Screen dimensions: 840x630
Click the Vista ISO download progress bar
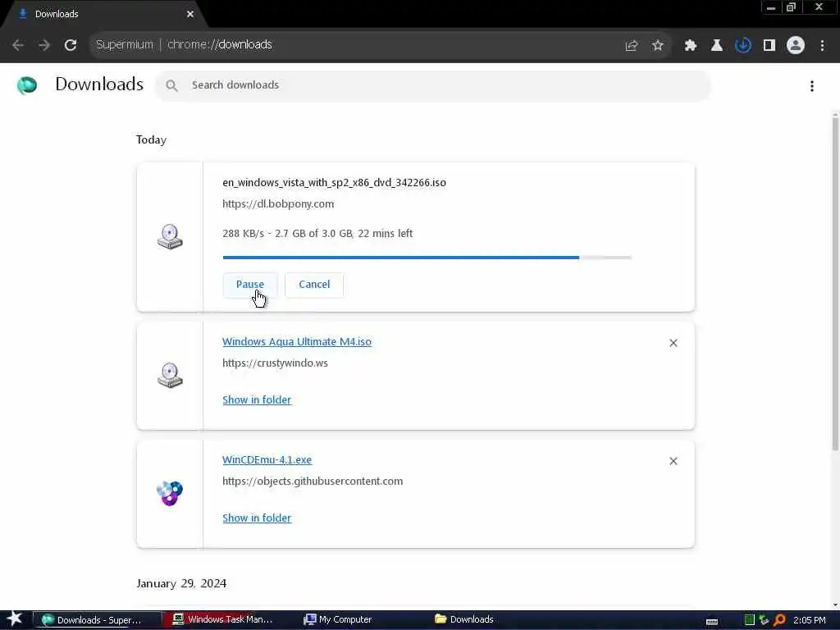427,258
